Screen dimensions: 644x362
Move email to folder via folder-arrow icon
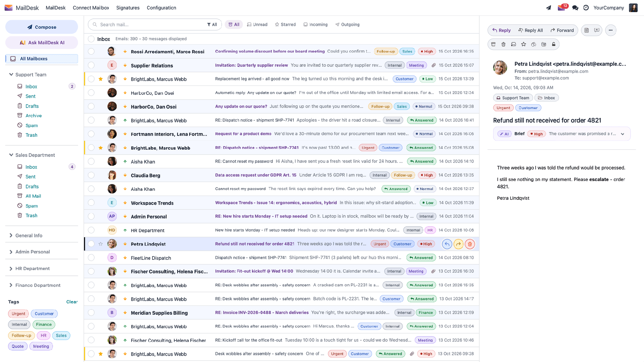tap(544, 44)
